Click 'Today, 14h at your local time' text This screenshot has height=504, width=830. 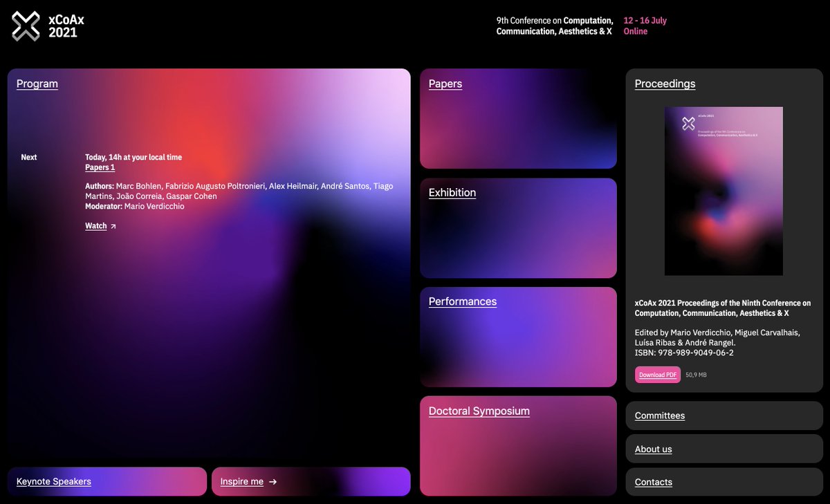click(x=133, y=157)
